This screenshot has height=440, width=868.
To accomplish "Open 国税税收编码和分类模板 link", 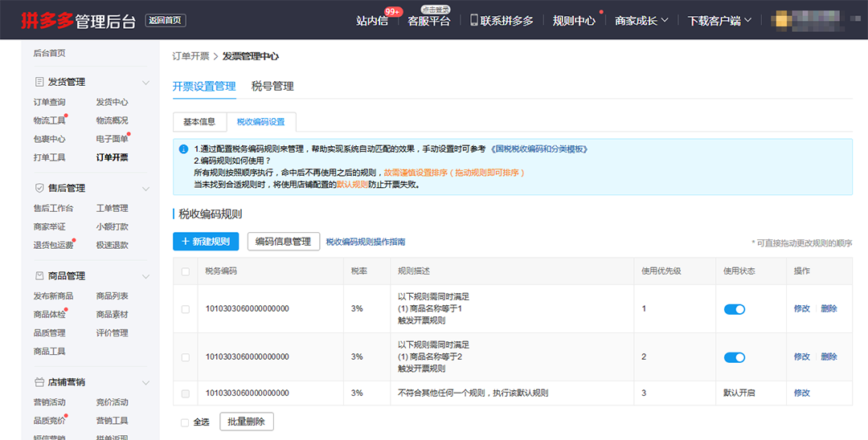I will pyautogui.click(x=538, y=149).
